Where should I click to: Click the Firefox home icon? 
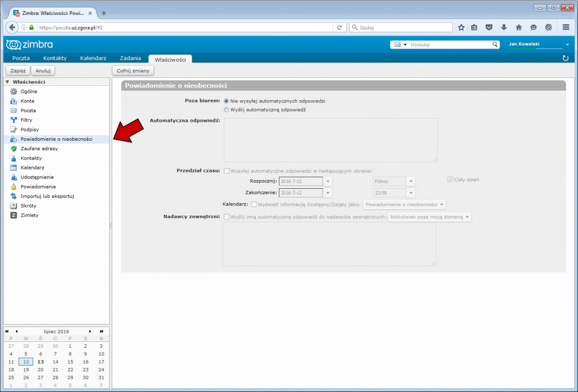[519, 27]
